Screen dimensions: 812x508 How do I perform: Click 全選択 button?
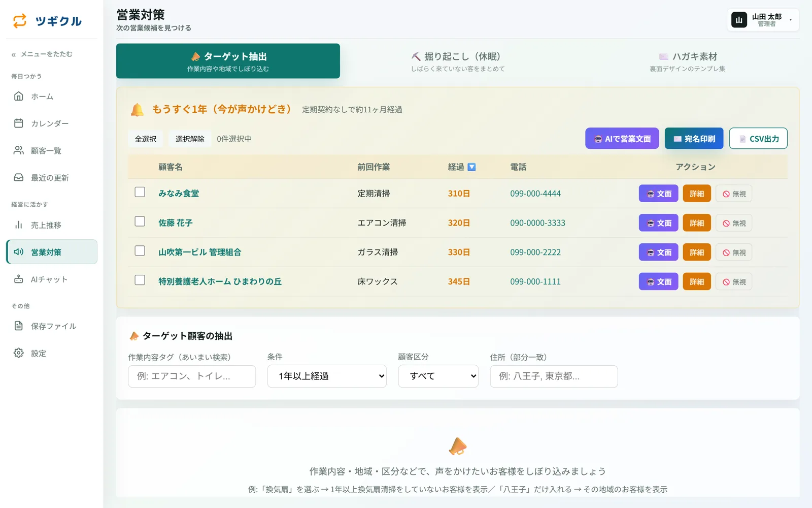(x=146, y=139)
